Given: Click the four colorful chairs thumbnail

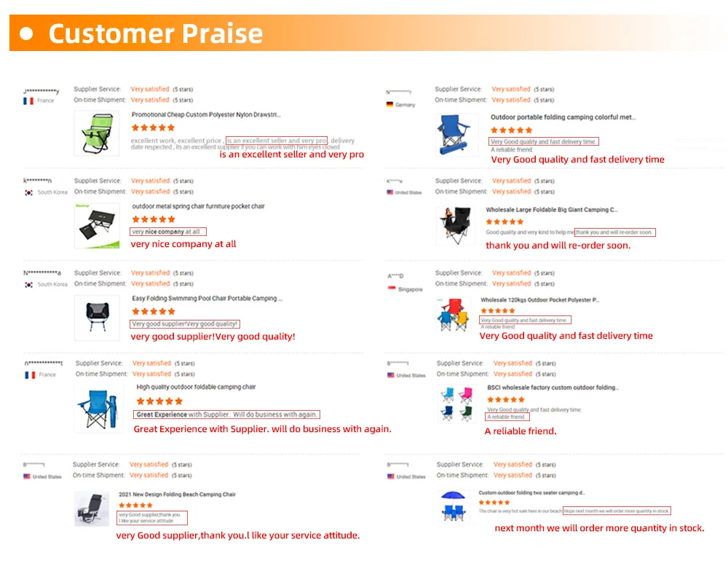Looking at the screenshot, I should pos(456,404).
